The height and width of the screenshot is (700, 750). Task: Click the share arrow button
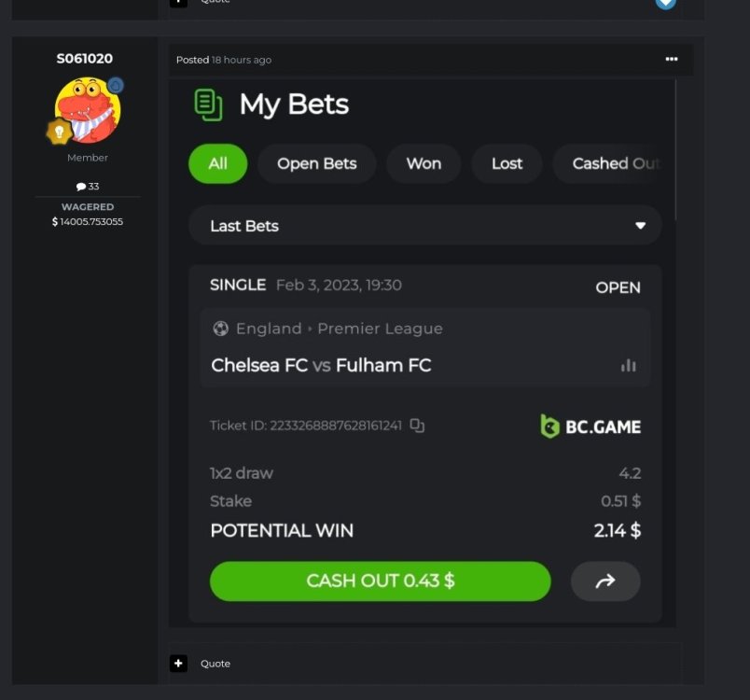605,581
